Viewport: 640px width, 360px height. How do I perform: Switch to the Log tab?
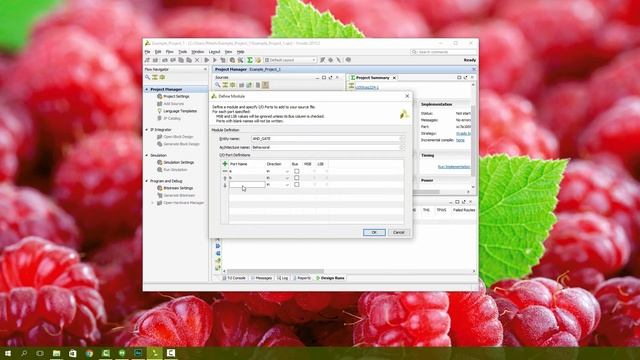coord(282,278)
